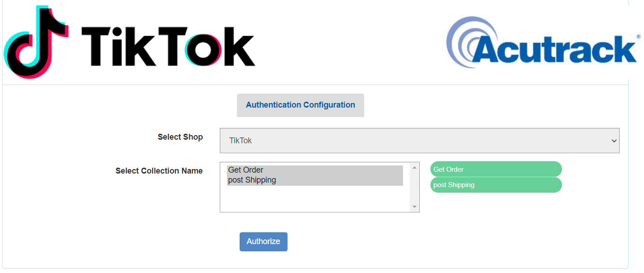Click the TikTok musical note logo icon

click(x=36, y=42)
